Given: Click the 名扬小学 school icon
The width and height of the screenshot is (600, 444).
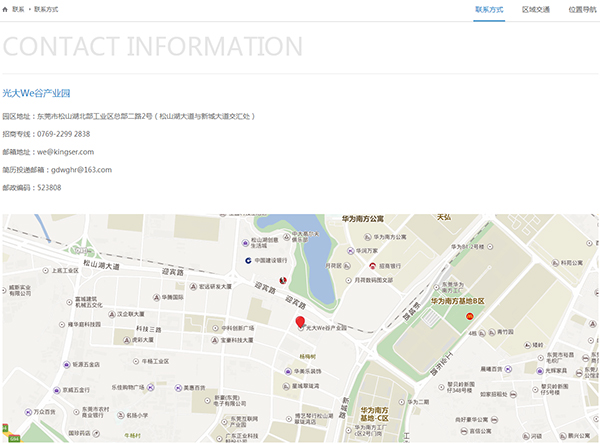Looking at the screenshot, I should 121,415.
